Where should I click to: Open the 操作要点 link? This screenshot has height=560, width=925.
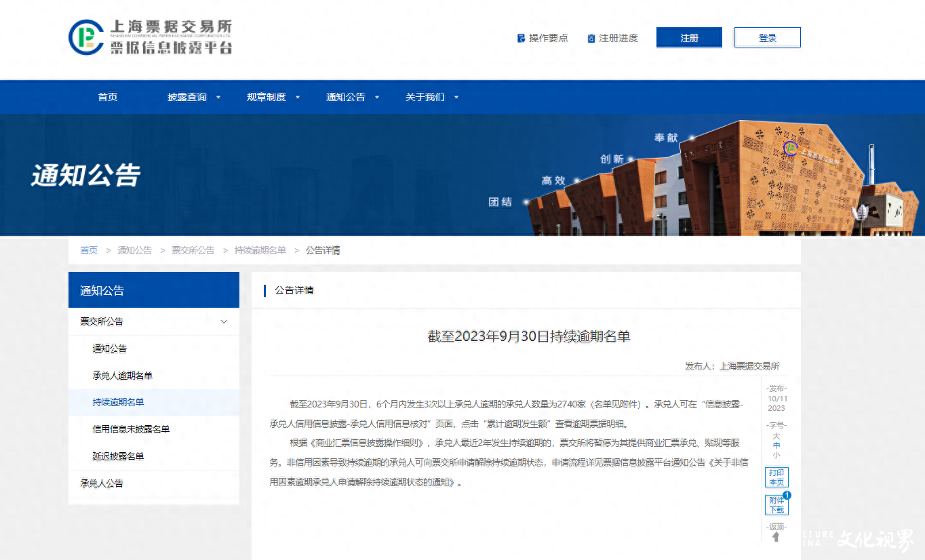[x=549, y=39]
